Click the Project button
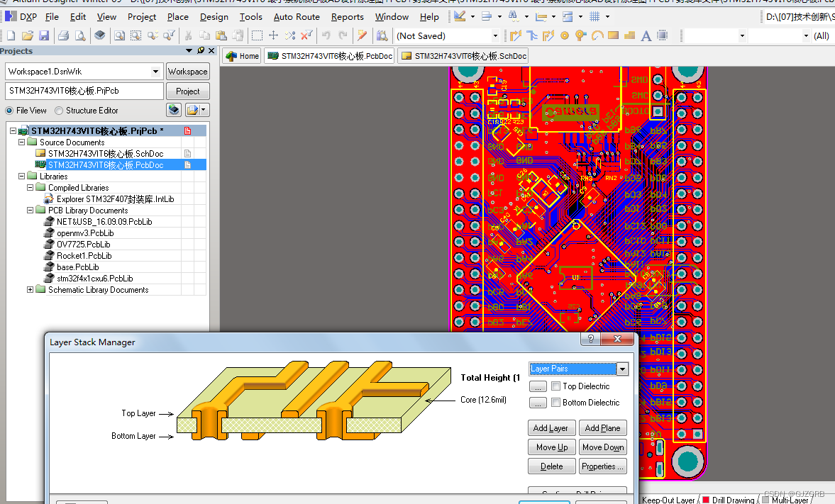 pos(187,91)
